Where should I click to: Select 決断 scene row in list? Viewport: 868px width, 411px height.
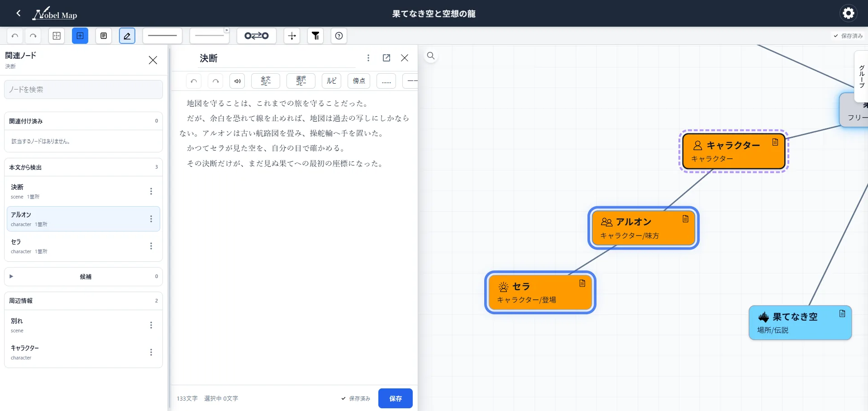(x=83, y=191)
